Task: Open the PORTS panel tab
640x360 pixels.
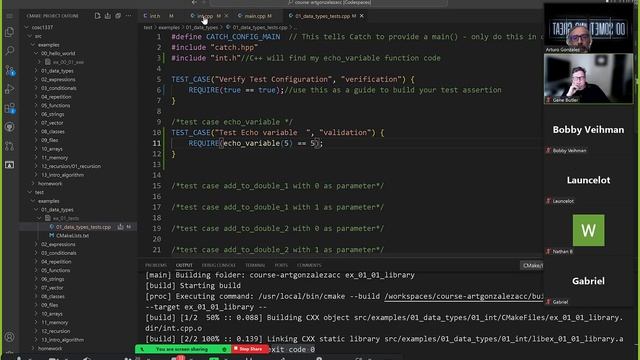Action: [x=281, y=265]
